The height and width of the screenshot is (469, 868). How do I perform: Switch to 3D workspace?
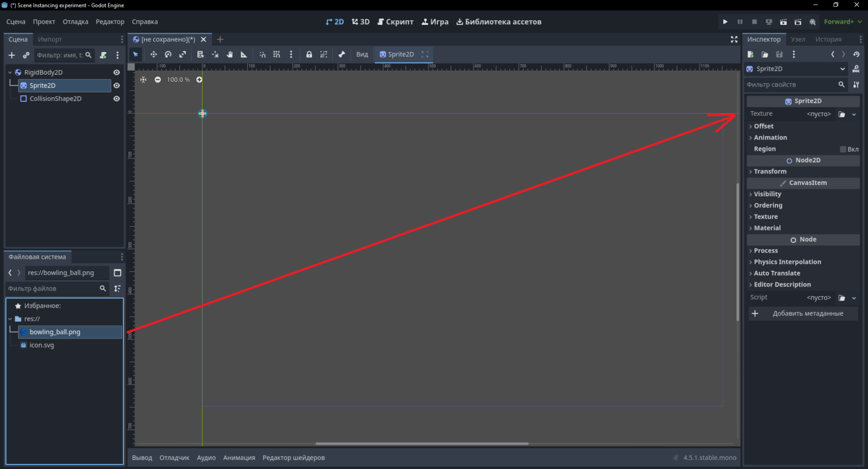point(361,22)
